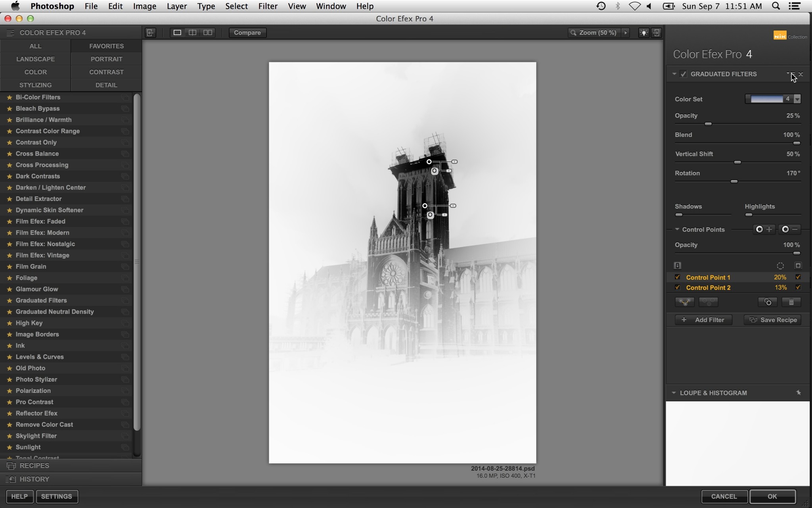Open the Zoom options arrow
This screenshot has width=812, height=508.
(626, 33)
